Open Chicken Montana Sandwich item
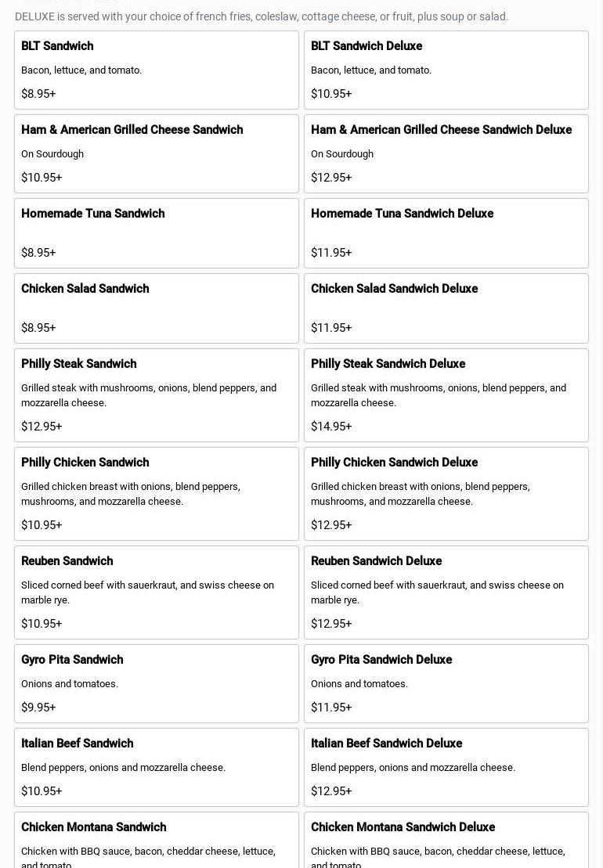Viewport: 603px width, 868px height. 157,841
